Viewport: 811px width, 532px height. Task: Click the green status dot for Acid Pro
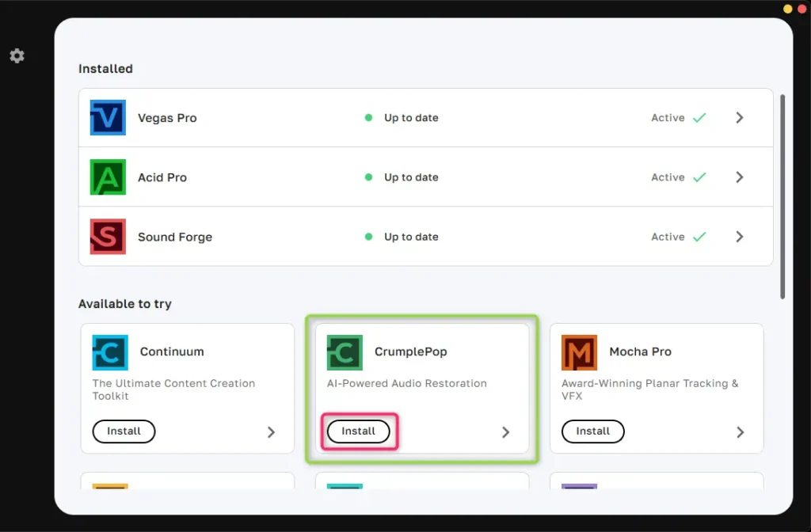tap(368, 177)
